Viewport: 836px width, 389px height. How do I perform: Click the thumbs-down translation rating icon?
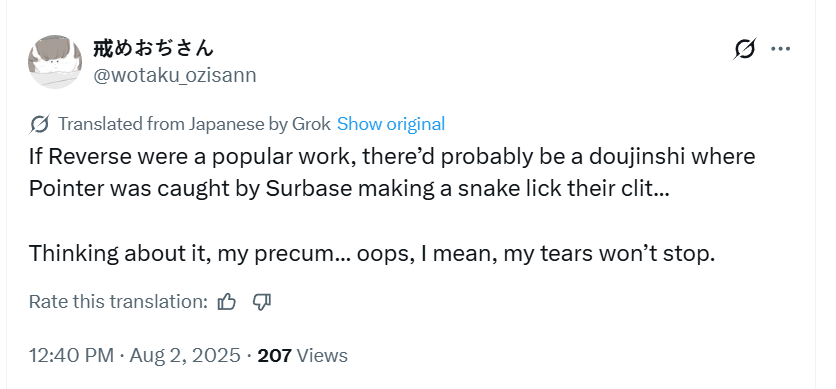click(261, 302)
